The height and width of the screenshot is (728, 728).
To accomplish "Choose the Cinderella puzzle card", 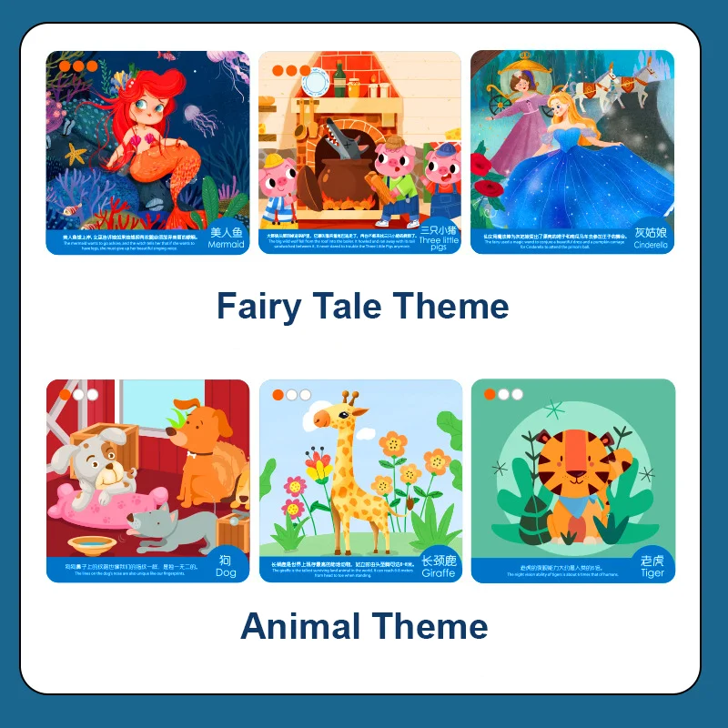I will point(572,152).
